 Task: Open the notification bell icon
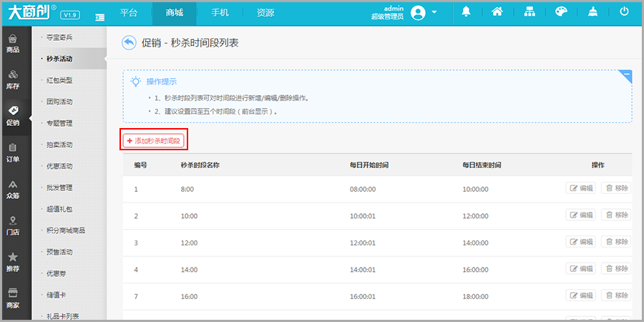(466, 12)
